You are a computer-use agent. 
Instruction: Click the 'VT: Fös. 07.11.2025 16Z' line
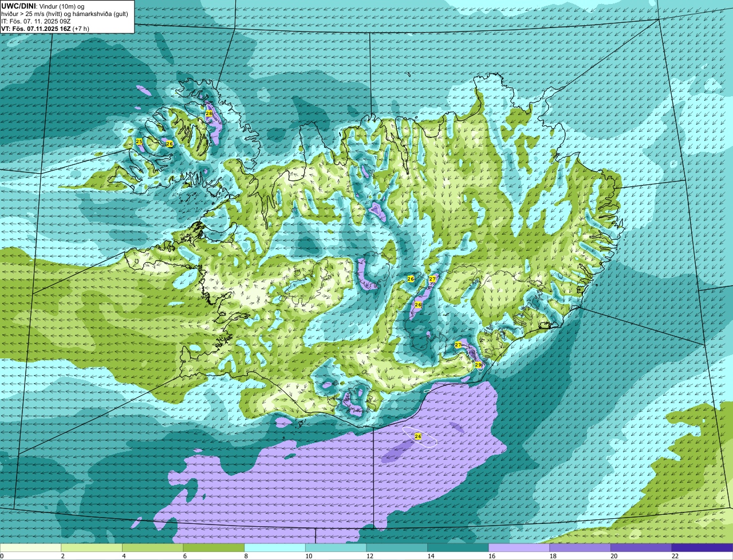tap(36, 28)
